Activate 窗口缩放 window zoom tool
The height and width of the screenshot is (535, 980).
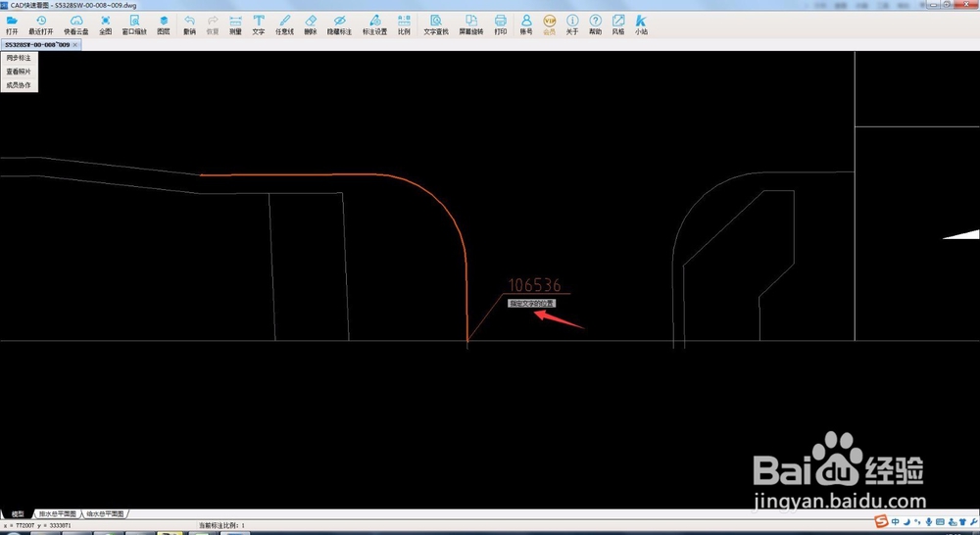tap(134, 25)
